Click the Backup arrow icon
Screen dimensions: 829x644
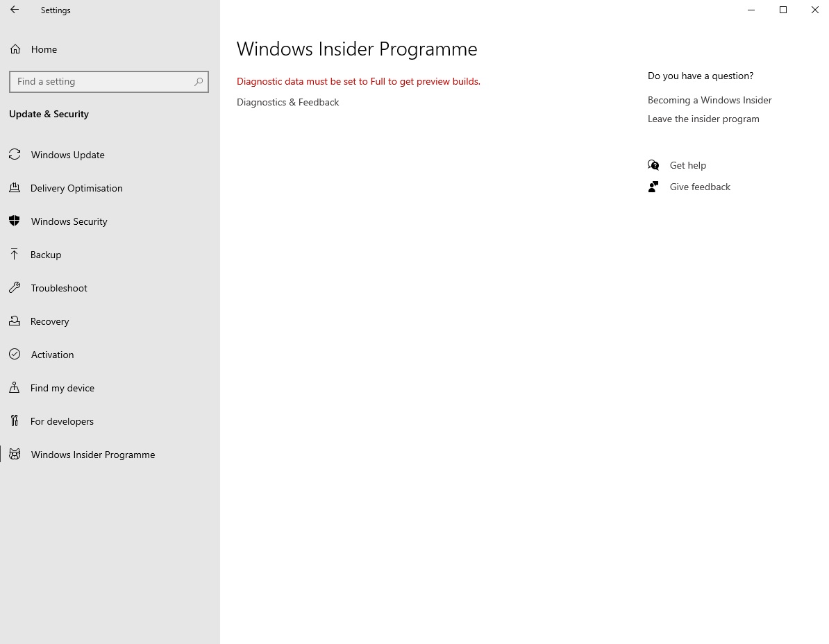pos(15,254)
